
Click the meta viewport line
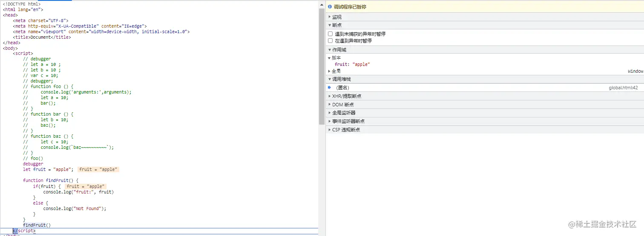(101, 31)
